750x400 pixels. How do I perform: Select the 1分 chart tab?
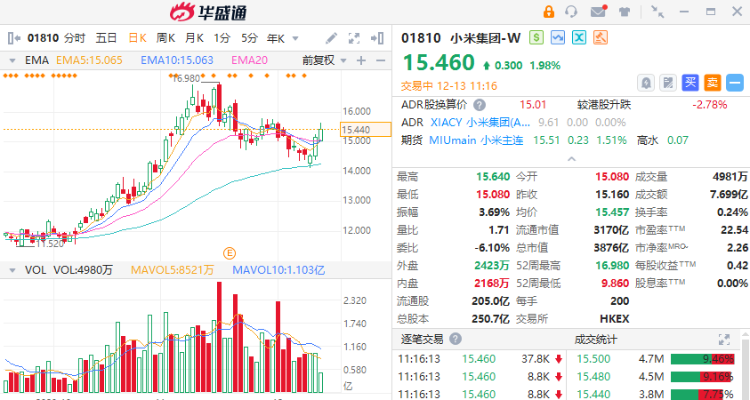pyautogui.click(x=222, y=38)
